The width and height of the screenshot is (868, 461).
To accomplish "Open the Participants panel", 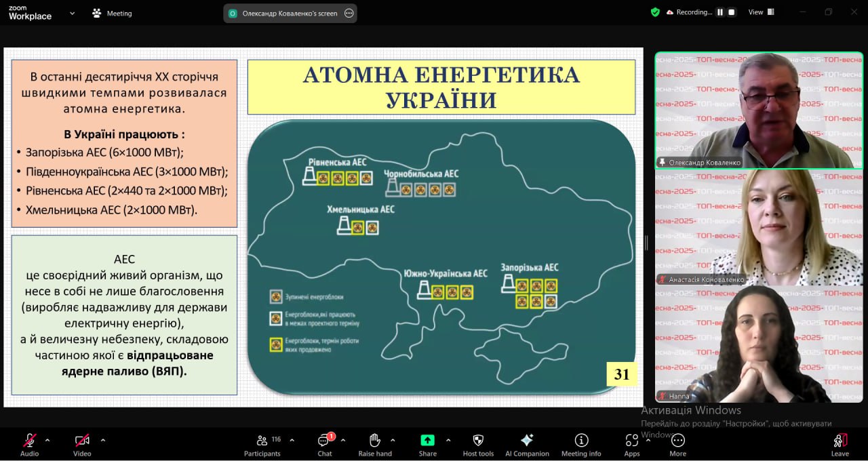I will [x=262, y=444].
